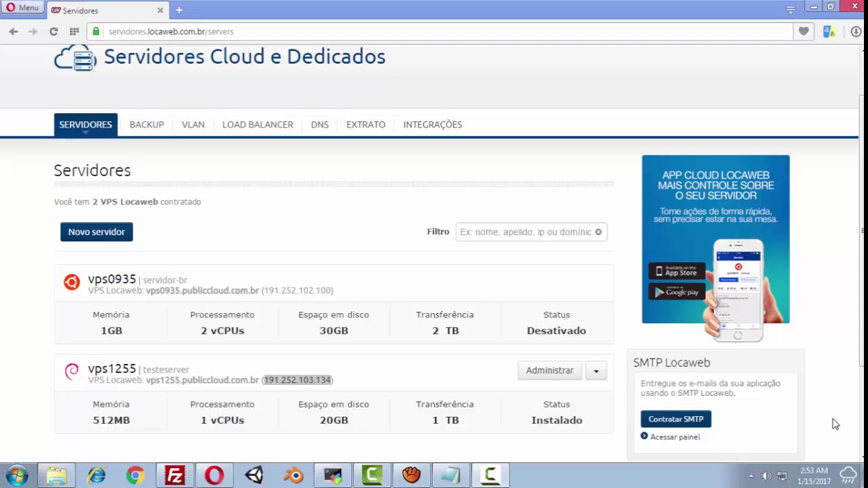Click the Instalado status of vps1255

click(557, 420)
